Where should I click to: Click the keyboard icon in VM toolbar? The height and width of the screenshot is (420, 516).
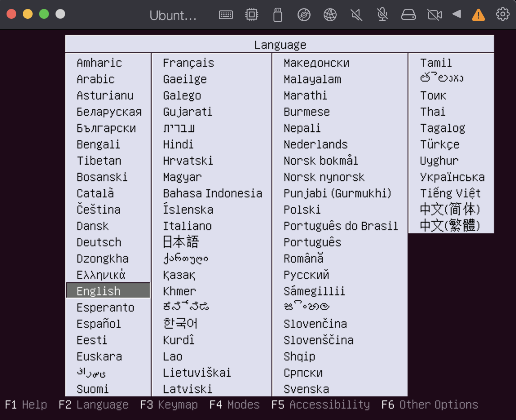coord(226,15)
